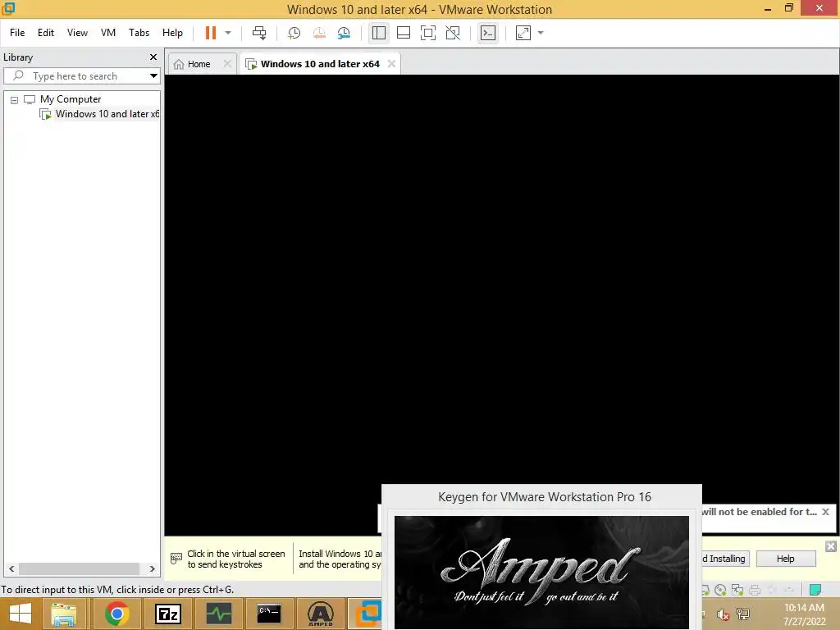Viewport: 840px width, 630px height.
Task: Click the stretch guest display icon
Action: click(523, 33)
